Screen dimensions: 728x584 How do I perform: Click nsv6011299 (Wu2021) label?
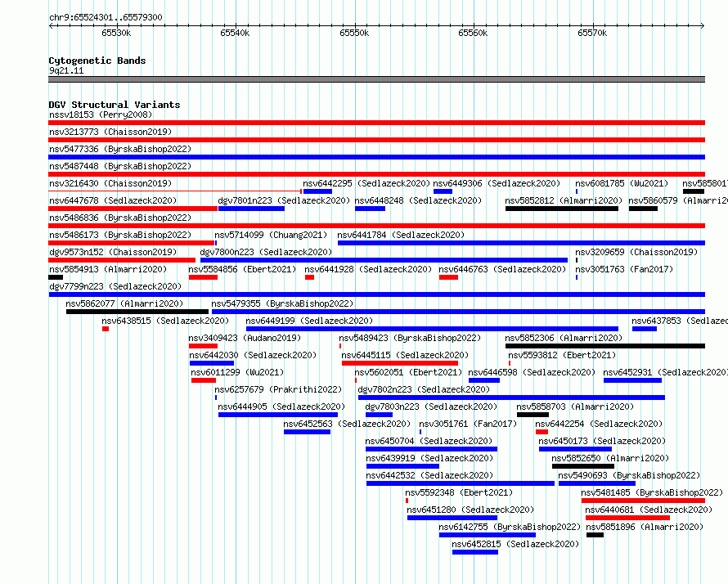click(237, 372)
